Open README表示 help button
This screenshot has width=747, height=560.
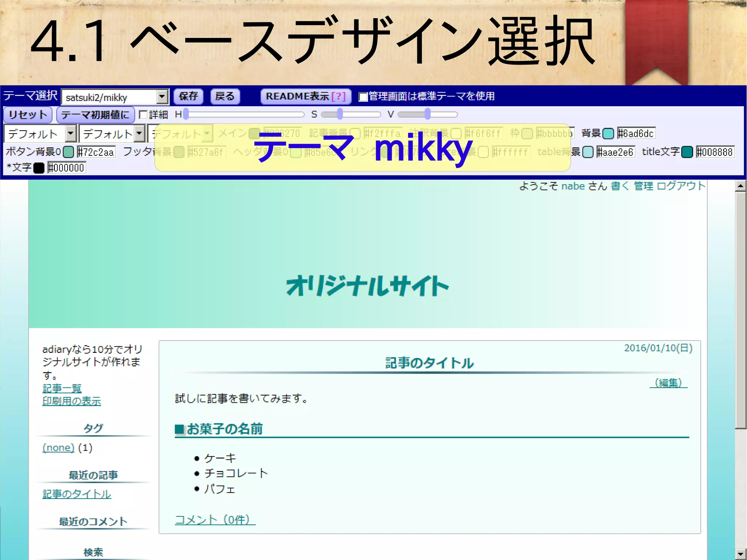(x=306, y=96)
